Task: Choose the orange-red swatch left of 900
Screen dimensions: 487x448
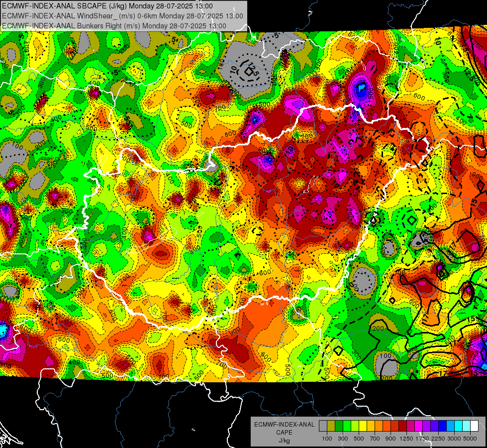Action: point(387,426)
